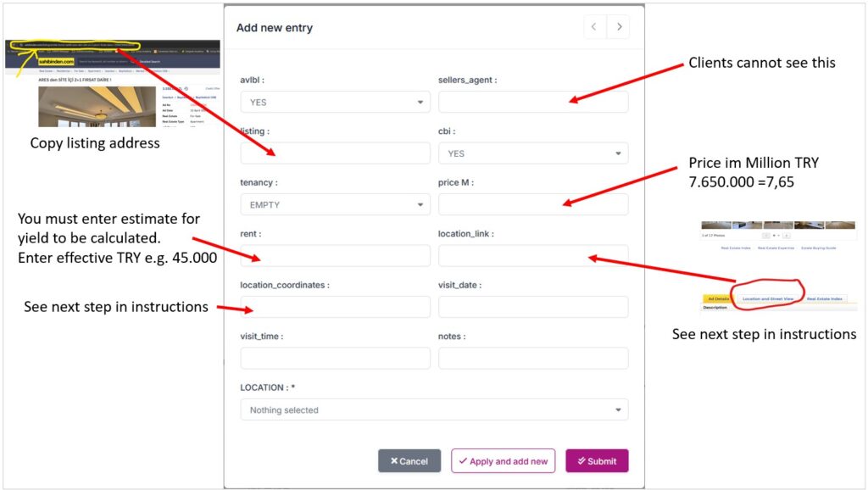Screen dimensions: 868x490
Task: Click the circled Location and Street View tab
Action: (x=768, y=298)
